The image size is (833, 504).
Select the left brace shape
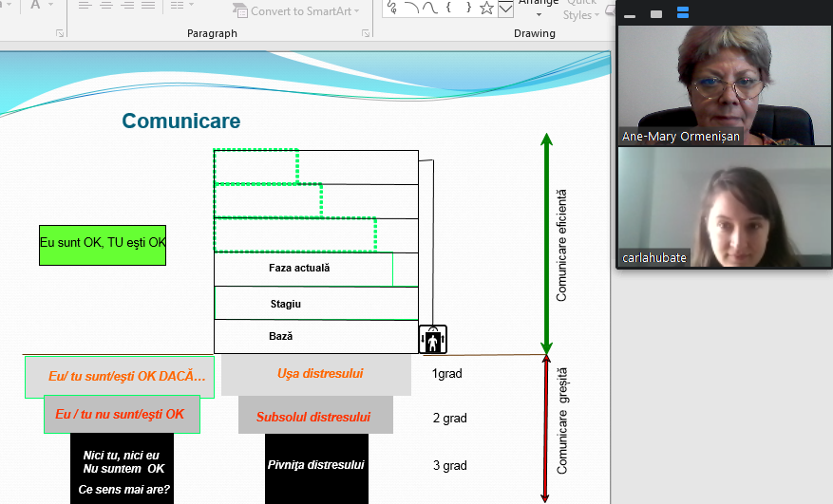pyautogui.click(x=446, y=9)
